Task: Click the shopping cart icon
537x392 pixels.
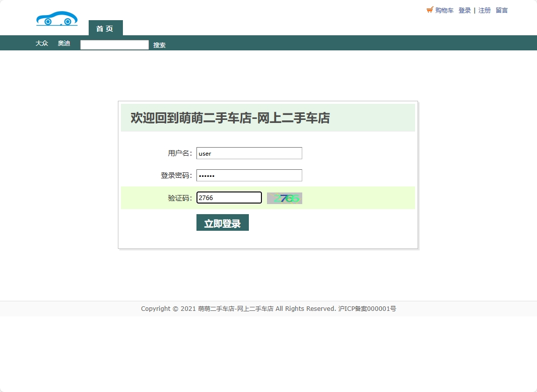Action: [430, 10]
